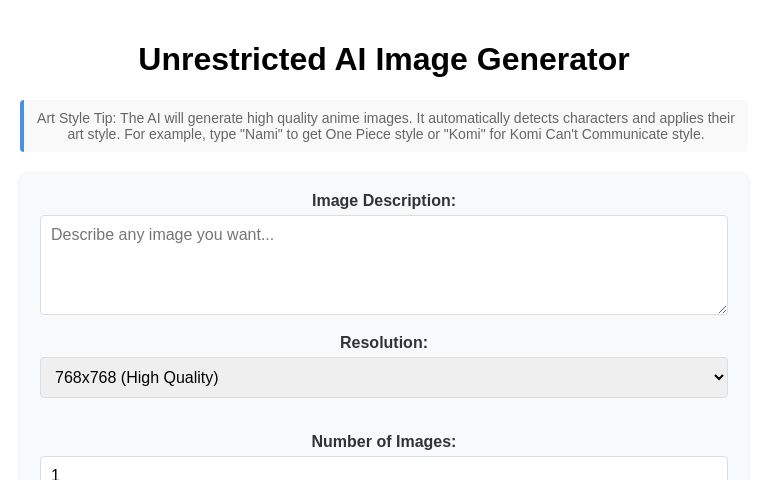Click the "Resolution:" label

click(x=384, y=342)
